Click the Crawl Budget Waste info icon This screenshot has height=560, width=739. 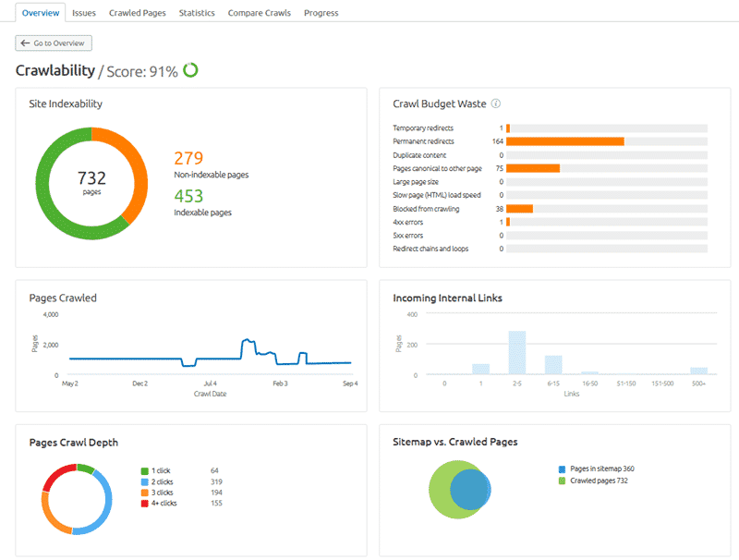tap(496, 104)
